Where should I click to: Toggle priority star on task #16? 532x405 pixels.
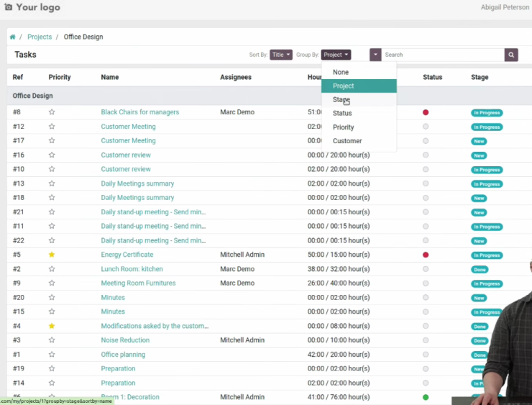[52, 155]
